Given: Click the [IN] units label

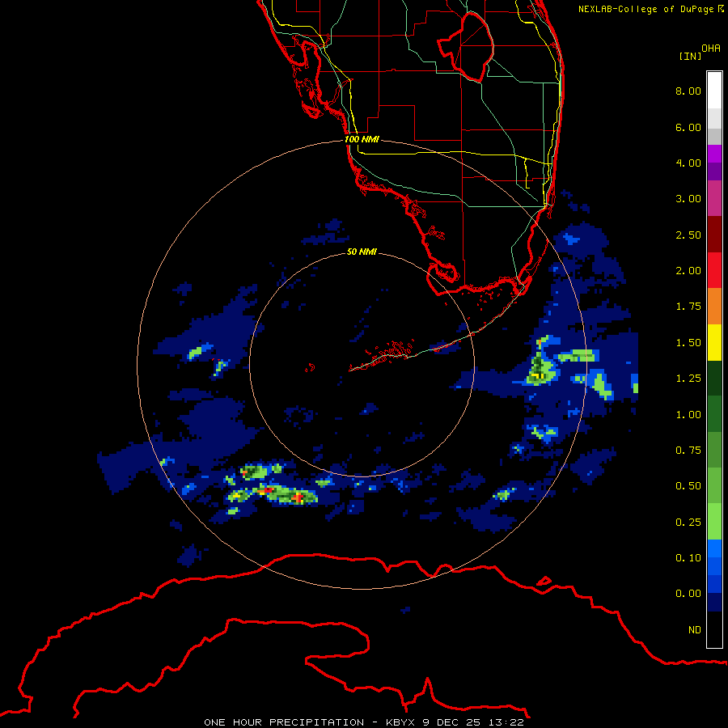Looking at the screenshot, I should (x=690, y=56).
